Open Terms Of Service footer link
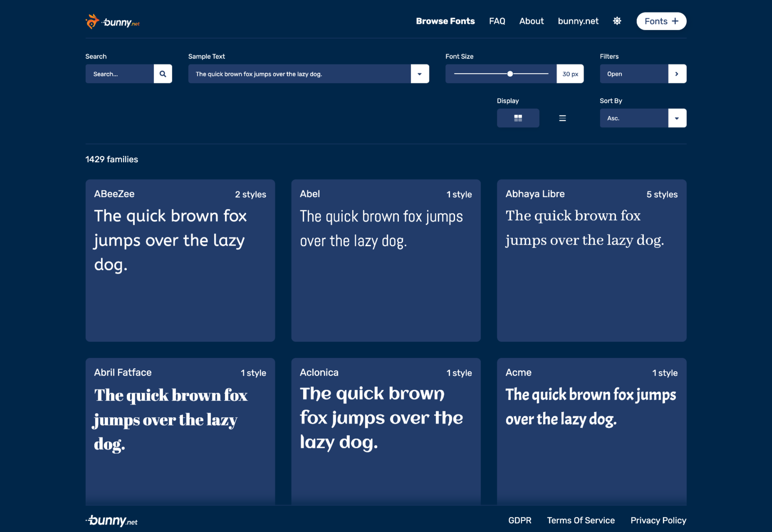The width and height of the screenshot is (772, 532). click(581, 520)
